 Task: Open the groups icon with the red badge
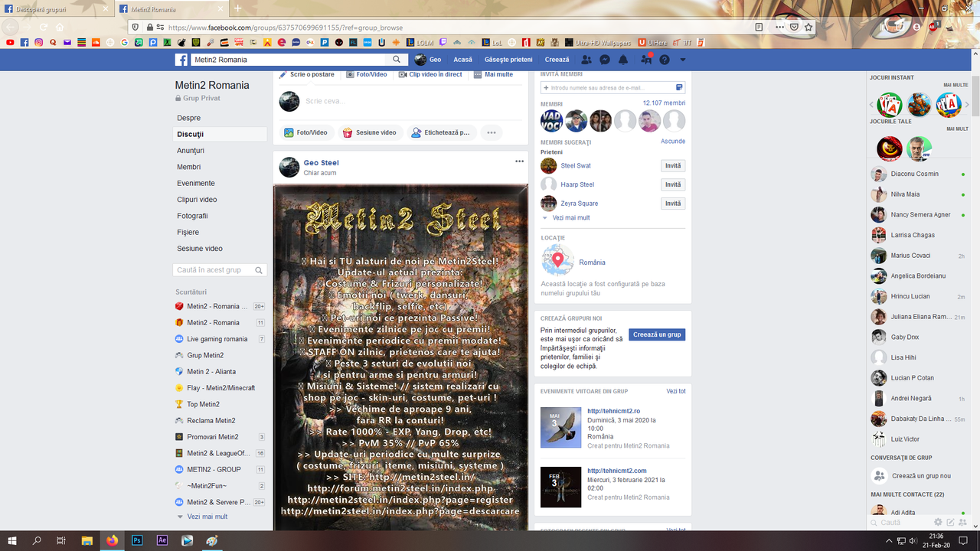[x=646, y=60]
